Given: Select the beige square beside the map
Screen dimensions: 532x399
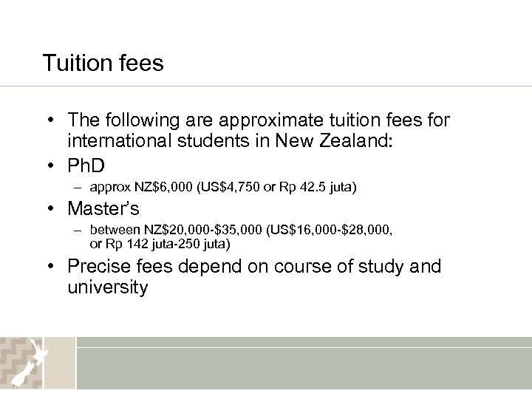Looking at the screenshot, I should [x=60, y=363].
